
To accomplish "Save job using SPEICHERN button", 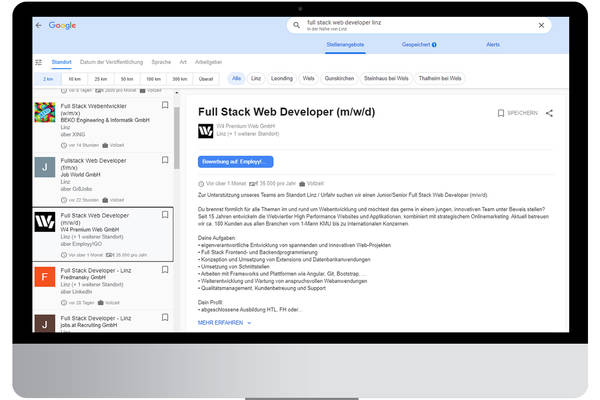I will 517,114.
